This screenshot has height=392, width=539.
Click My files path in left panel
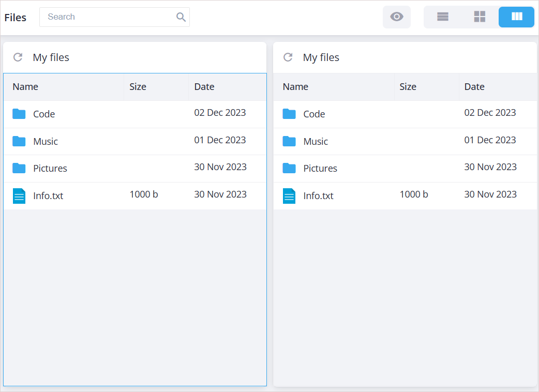coord(51,57)
